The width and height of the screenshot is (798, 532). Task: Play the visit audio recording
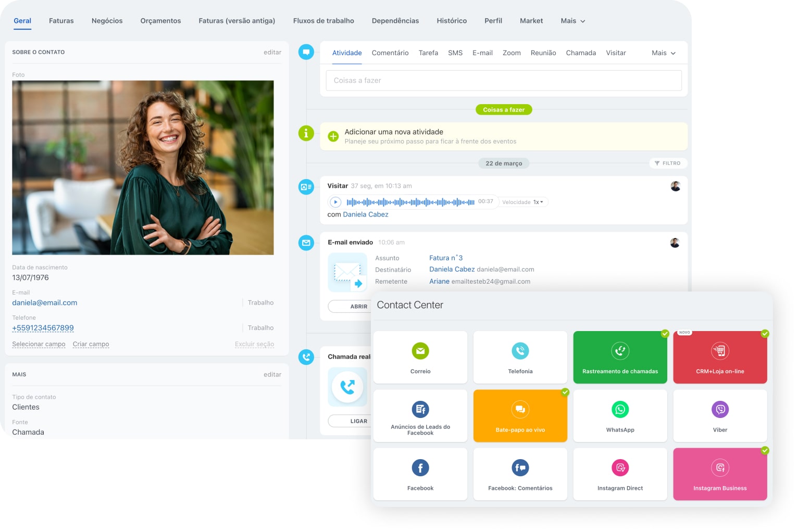(x=335, y=202)
